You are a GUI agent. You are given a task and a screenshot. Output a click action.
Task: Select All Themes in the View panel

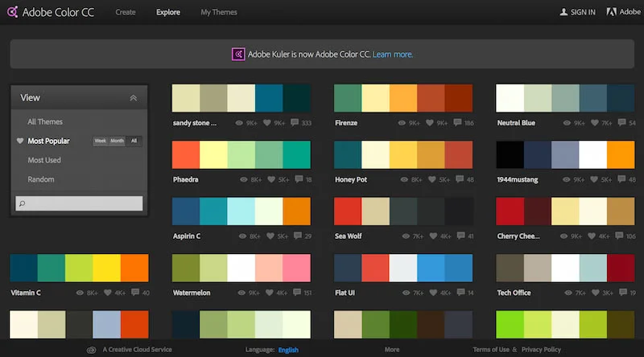coord(45,122)
